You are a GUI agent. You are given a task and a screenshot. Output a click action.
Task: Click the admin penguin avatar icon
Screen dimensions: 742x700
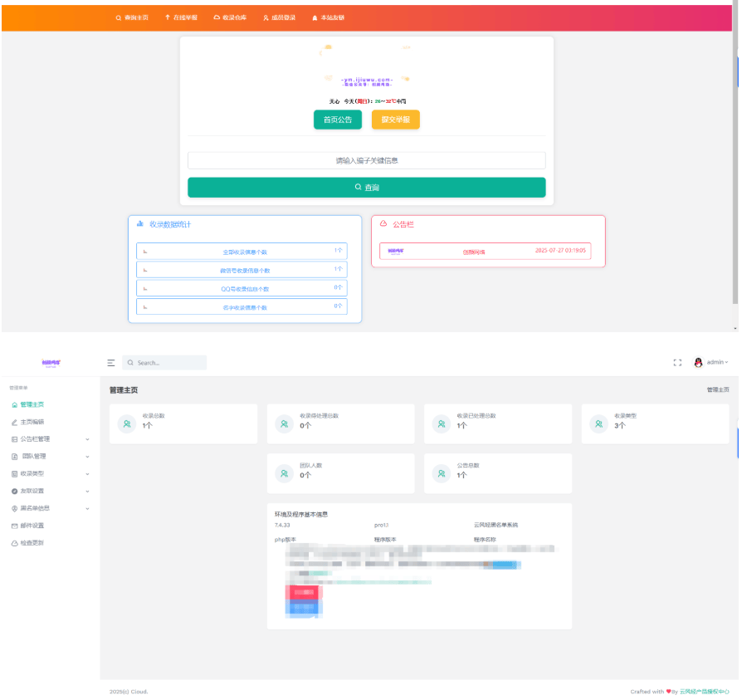(698, 363)
